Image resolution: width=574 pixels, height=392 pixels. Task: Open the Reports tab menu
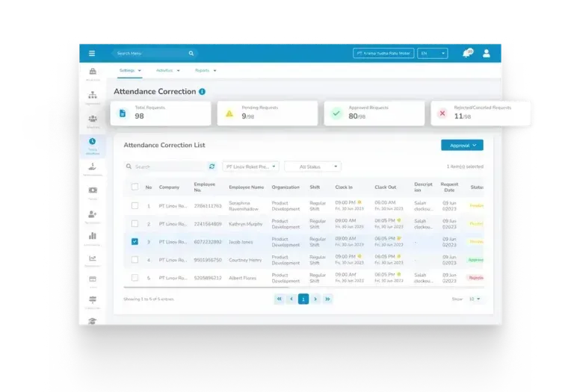click(x=206, y=70)
